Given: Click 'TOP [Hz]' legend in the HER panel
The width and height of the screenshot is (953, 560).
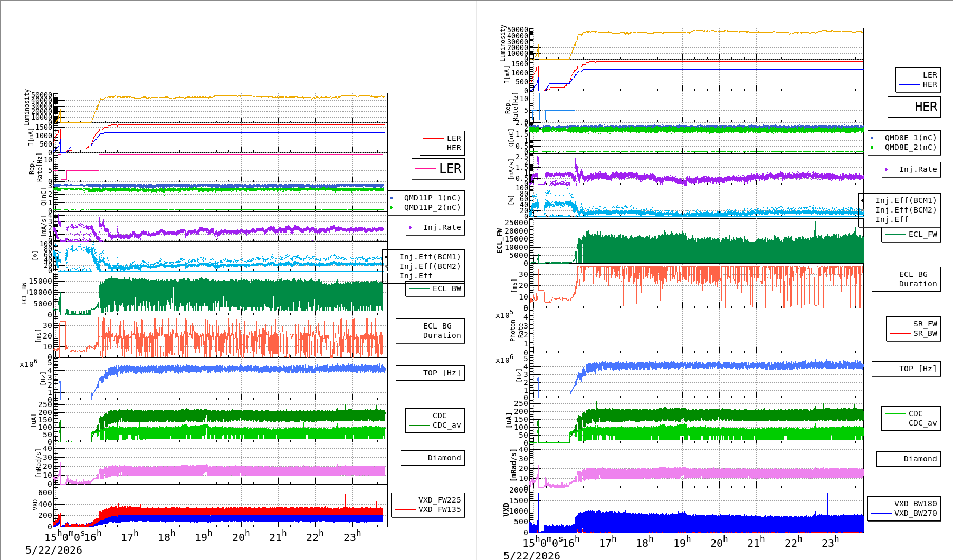Looking at the screenshot, I should pyautogui.click(x=907, y=369).
